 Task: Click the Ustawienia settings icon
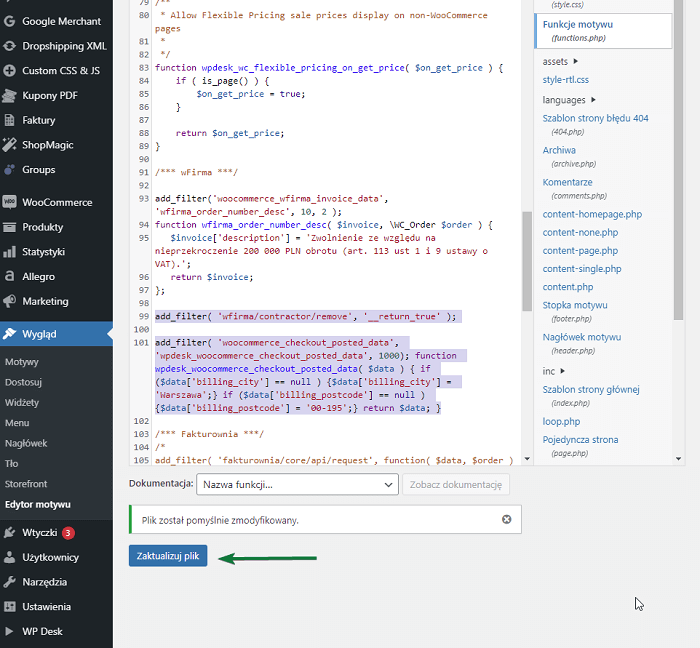(9, 607)
